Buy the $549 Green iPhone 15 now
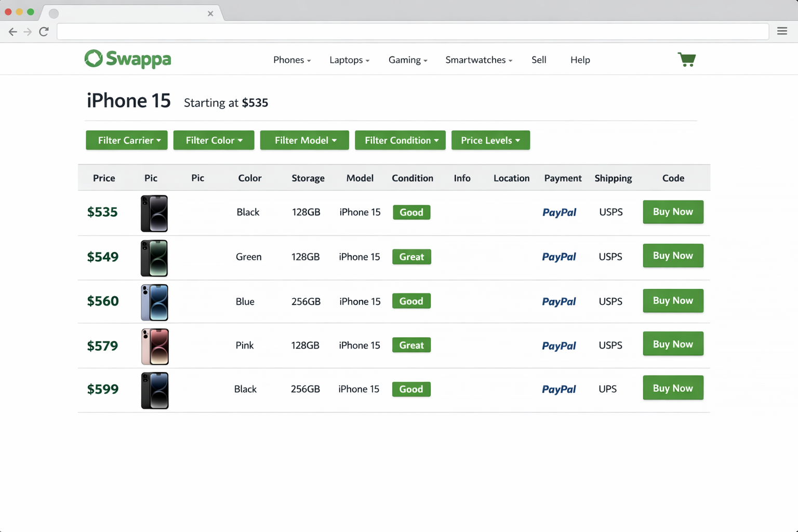The width and height of the screenshot is (798, 532). 673,256
